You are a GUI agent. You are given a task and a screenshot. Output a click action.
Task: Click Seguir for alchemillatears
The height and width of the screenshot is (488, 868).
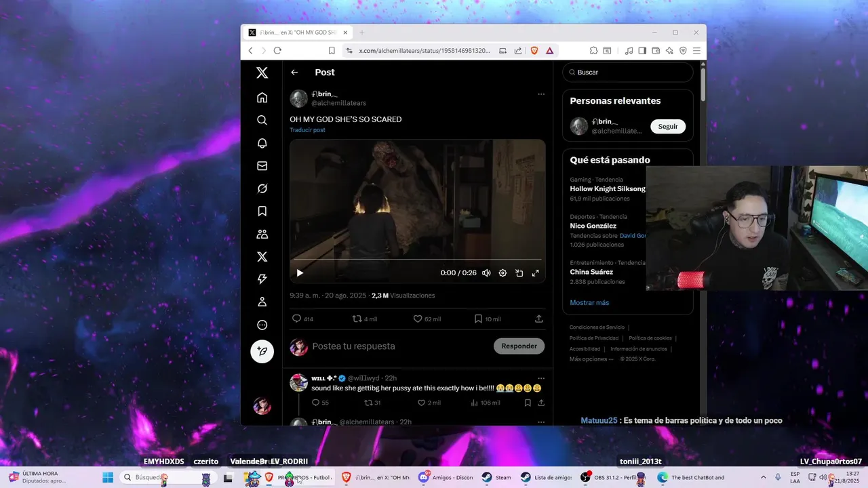click(x=668, y=127)
